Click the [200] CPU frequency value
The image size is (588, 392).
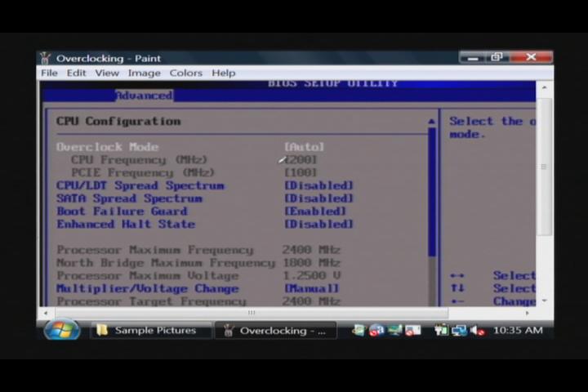pos(301,160)
